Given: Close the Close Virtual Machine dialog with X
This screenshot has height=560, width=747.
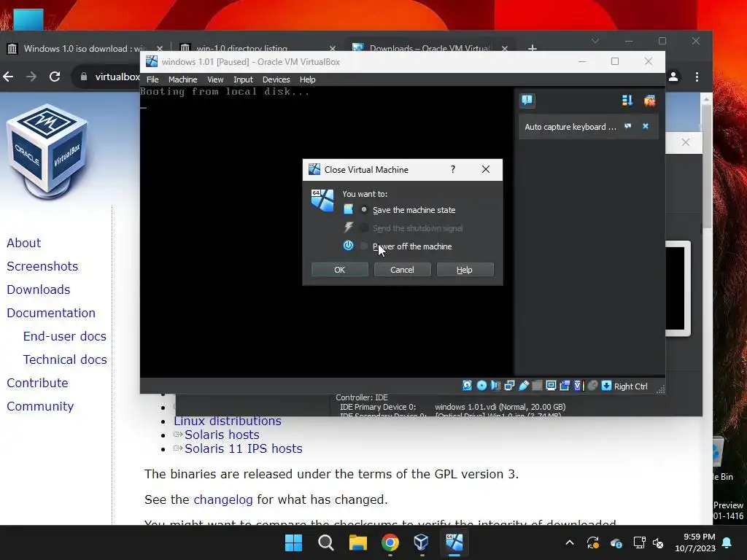Looking at the screenshot, I should (485, 169).
